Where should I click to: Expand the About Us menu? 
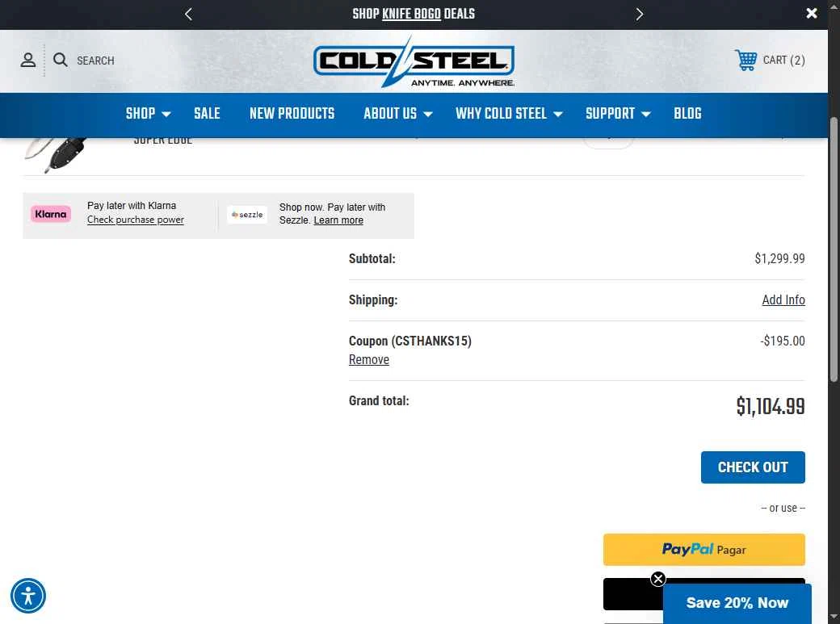(397, 114)
